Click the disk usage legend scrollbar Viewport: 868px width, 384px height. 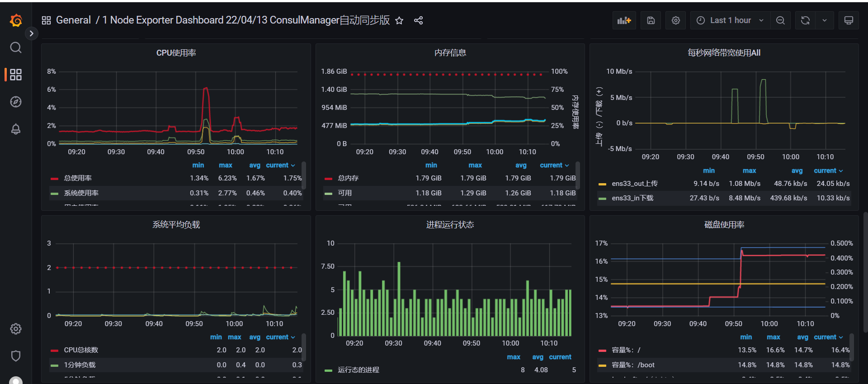point(852,347)
